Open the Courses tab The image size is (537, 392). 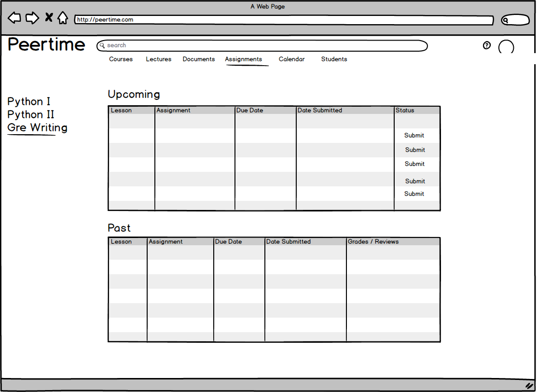(x=121, y=59)
